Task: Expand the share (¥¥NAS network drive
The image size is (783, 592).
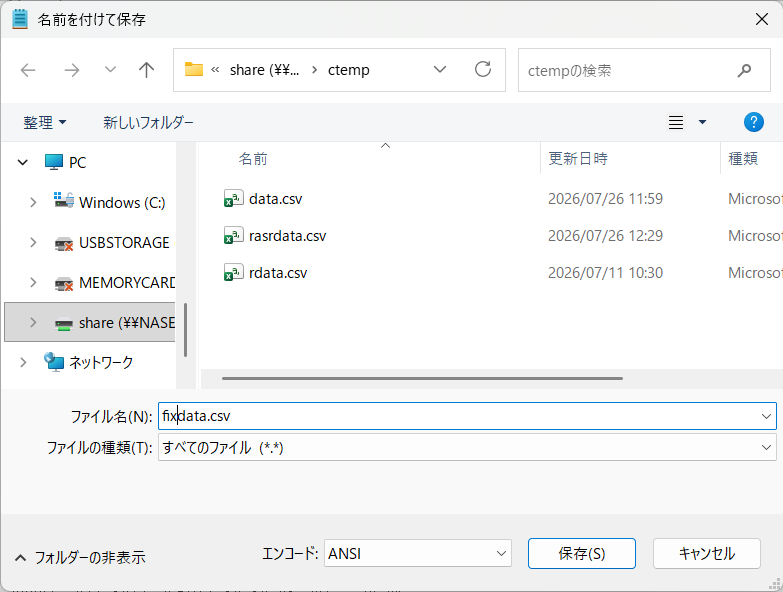Action: point(33,322)
